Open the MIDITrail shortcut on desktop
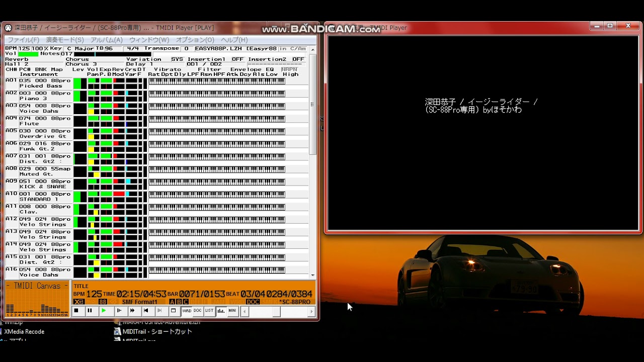 coord(157,331)
